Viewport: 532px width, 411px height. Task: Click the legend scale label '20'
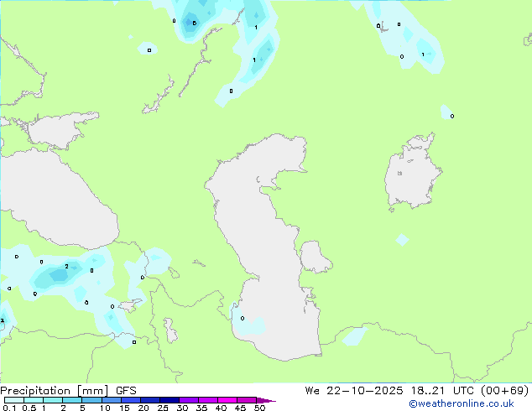point(143,408)
